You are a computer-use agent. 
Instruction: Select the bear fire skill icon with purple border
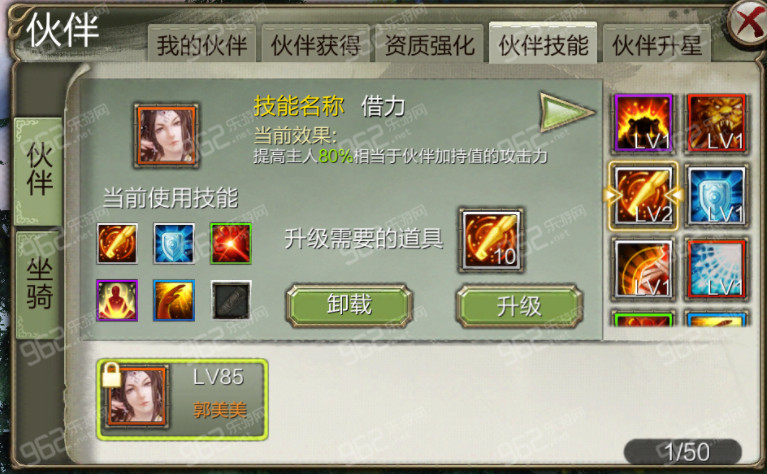[x=643, y=122]
